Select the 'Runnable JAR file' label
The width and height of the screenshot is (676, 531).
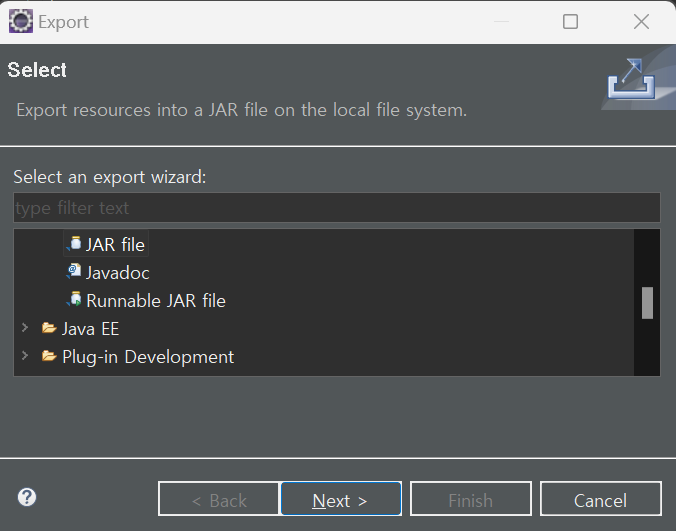pyautogui.click(x=156, y=301)
